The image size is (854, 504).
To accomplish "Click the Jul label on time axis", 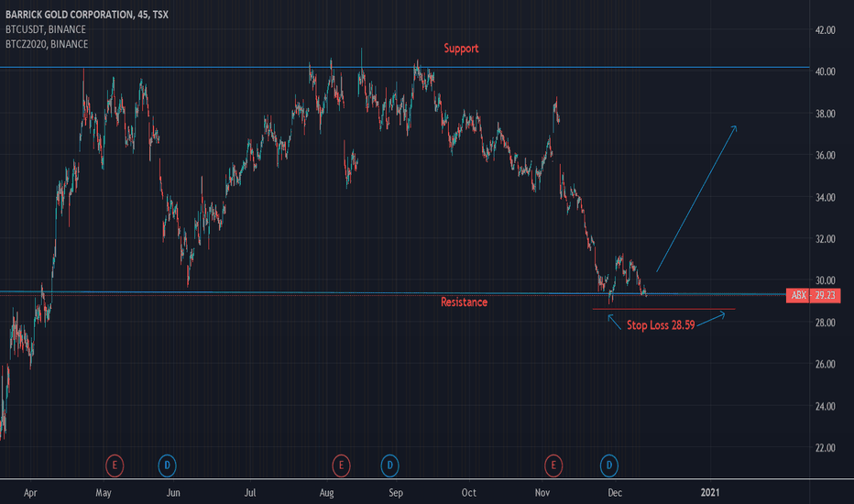I will coord(250,493).
